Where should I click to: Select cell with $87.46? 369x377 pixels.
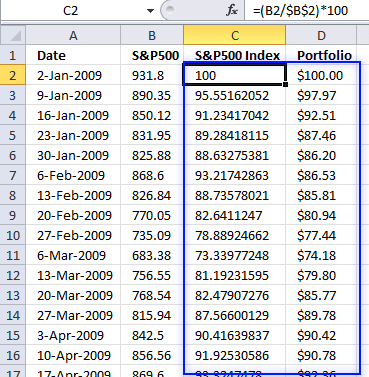click(x=321, y=135)
